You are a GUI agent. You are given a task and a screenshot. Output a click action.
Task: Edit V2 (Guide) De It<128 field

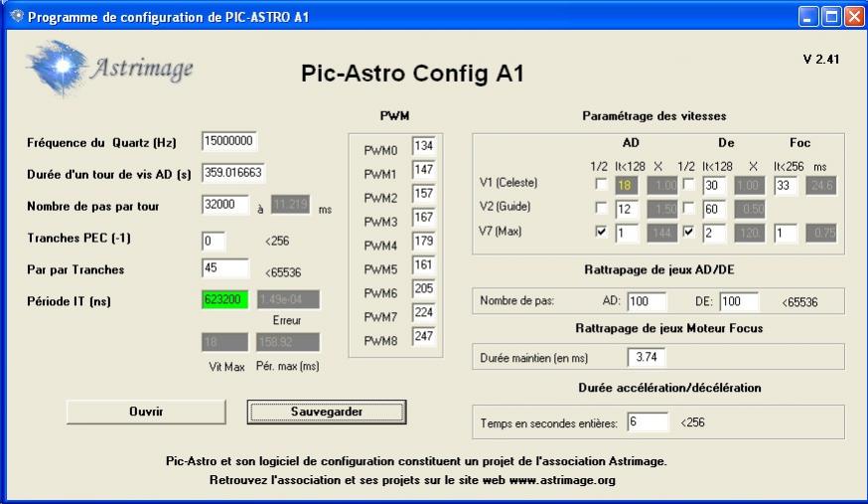pyautogui.click(x=714, y=210)
